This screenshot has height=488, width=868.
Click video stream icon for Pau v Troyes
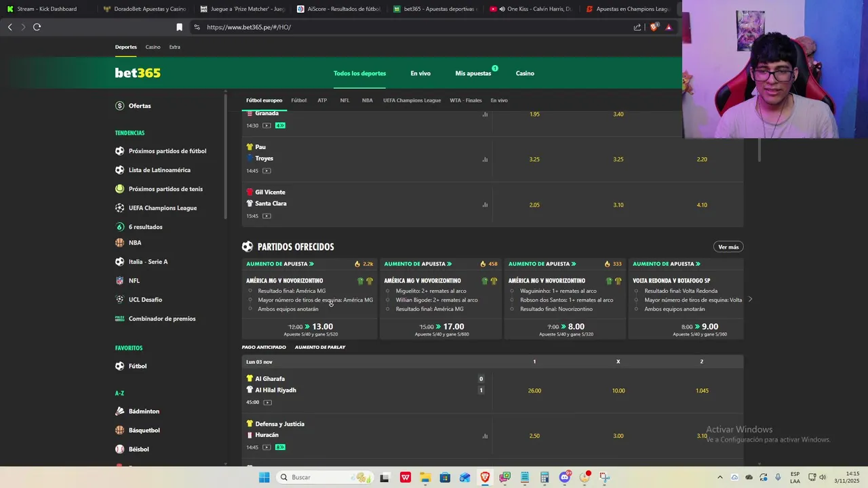[x=267, y=171]
